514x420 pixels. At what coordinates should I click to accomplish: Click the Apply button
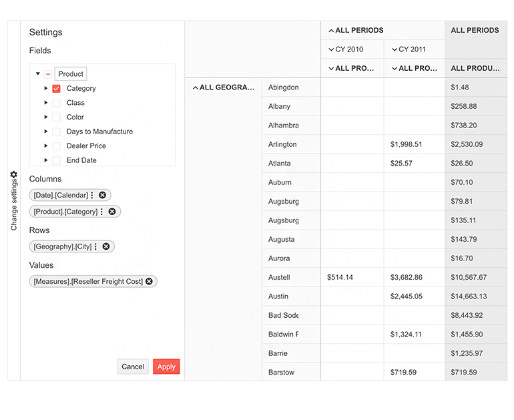click(x=166, y=367)
